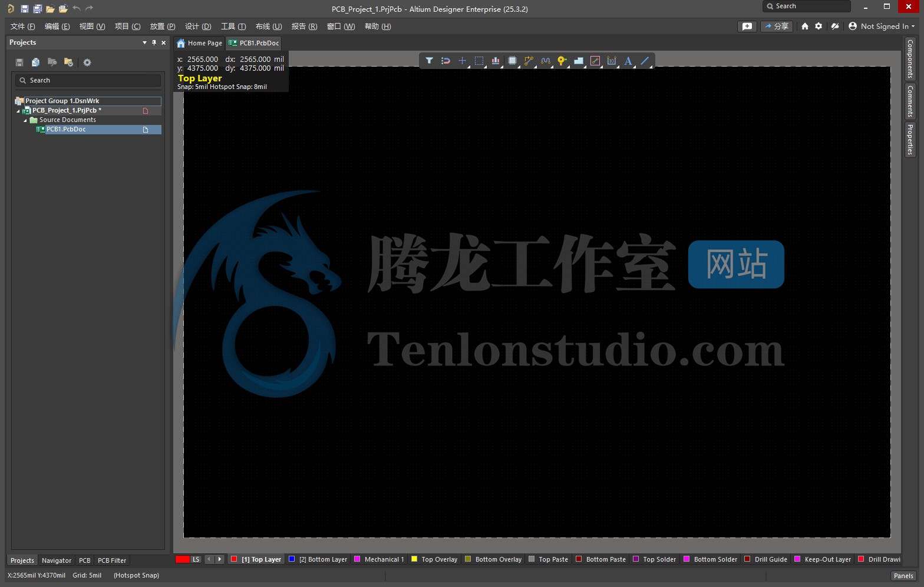Click the Projects panel settings gear
Screen dimensions: 924x587
coord(87,62)
